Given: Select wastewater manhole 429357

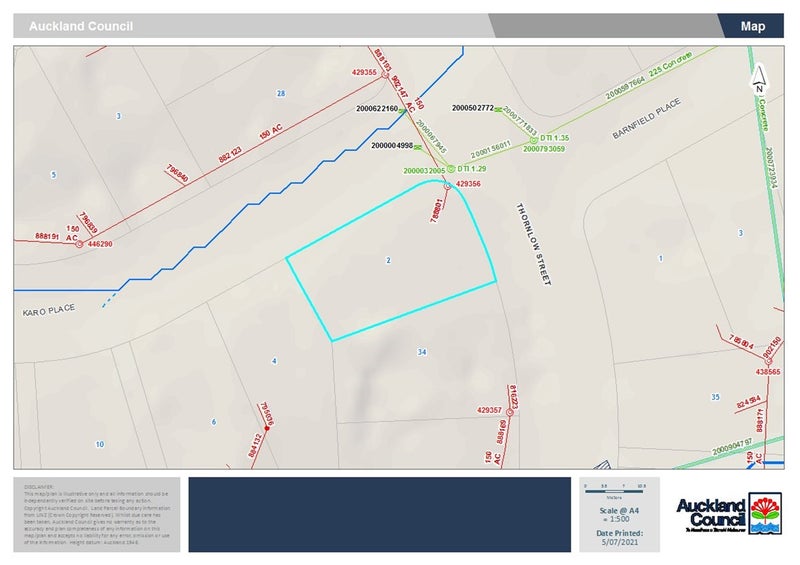Looking at the screenshot, I should coord(507,410).
